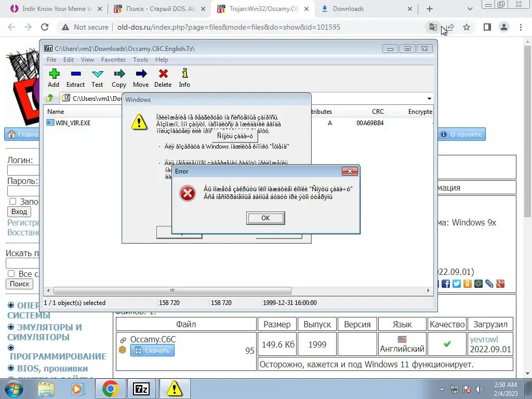
Task: Close the Error dialog with X
Action: click(x=350, y=171)
